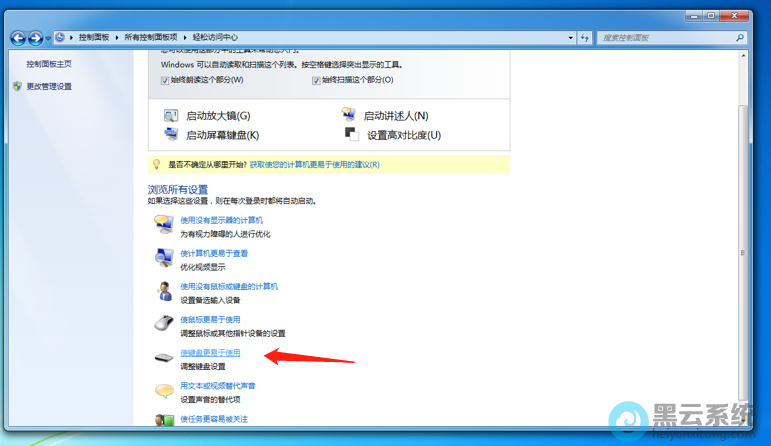The image size is (771, 446).
Task: Open the address bar history dropdown arrow
Action: (x=569, y=37)
